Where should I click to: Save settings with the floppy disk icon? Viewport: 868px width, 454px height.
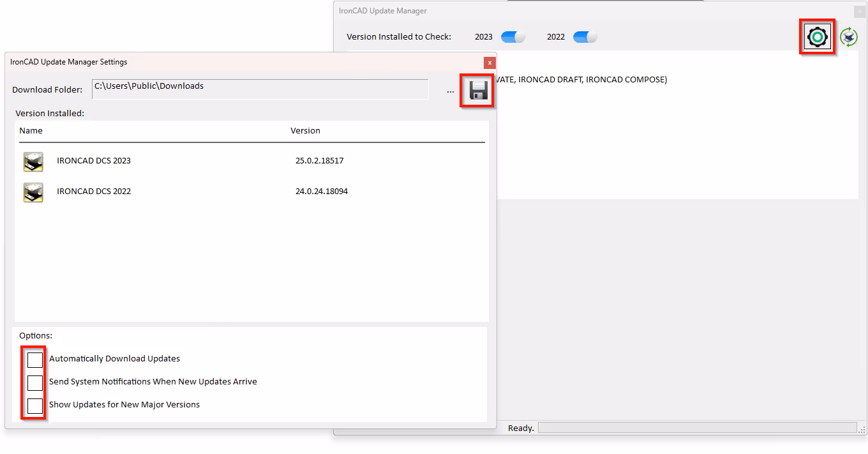[x=479, y=91]
